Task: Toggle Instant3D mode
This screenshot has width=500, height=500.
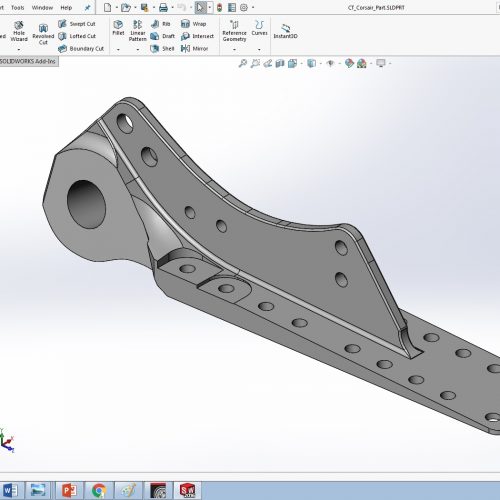Action: point(285,31)
